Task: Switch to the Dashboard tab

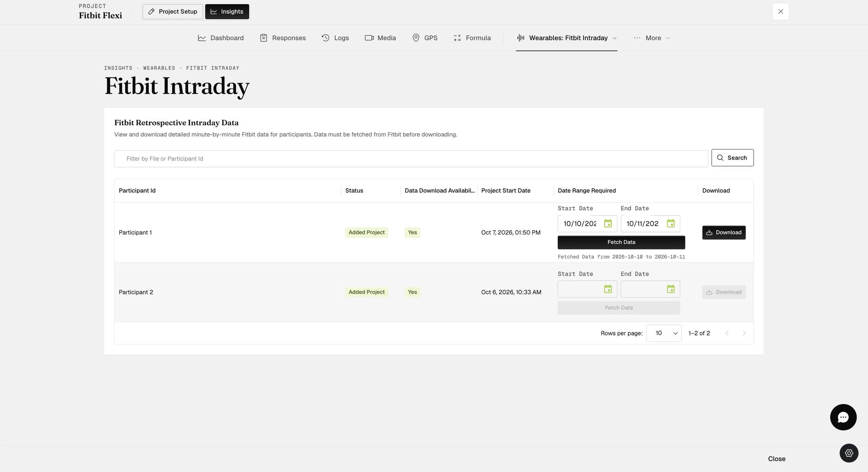Action: pyautogui.click(x=221, y=38)
